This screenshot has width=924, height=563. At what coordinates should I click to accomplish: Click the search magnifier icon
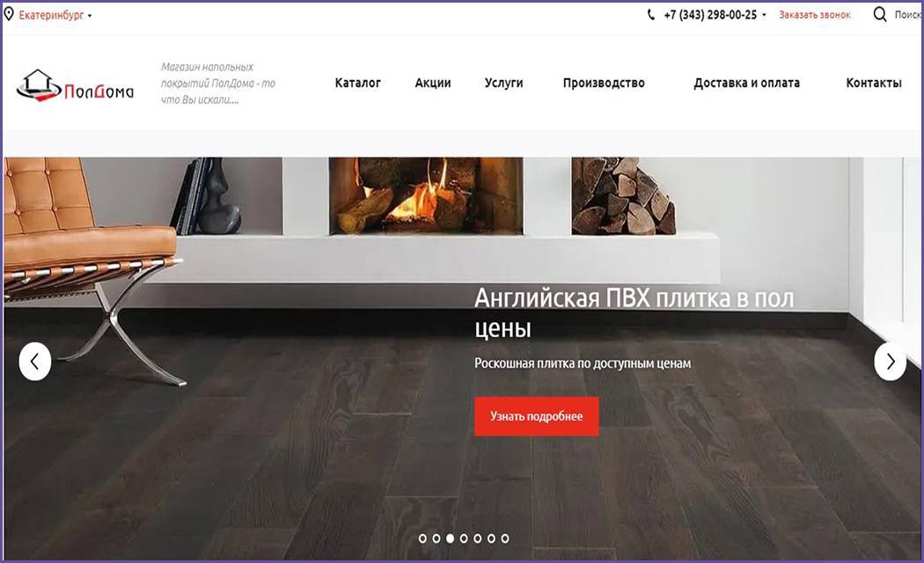click(x=880, y=14)
